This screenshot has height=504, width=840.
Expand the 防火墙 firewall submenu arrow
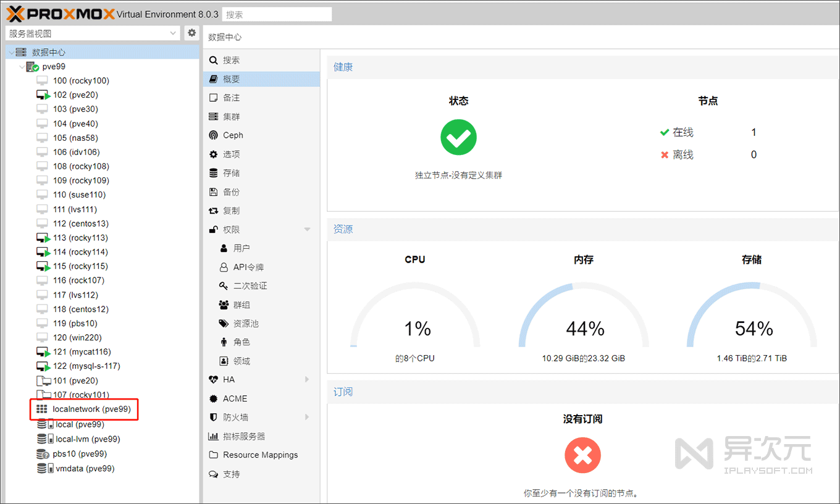[308, 418]
